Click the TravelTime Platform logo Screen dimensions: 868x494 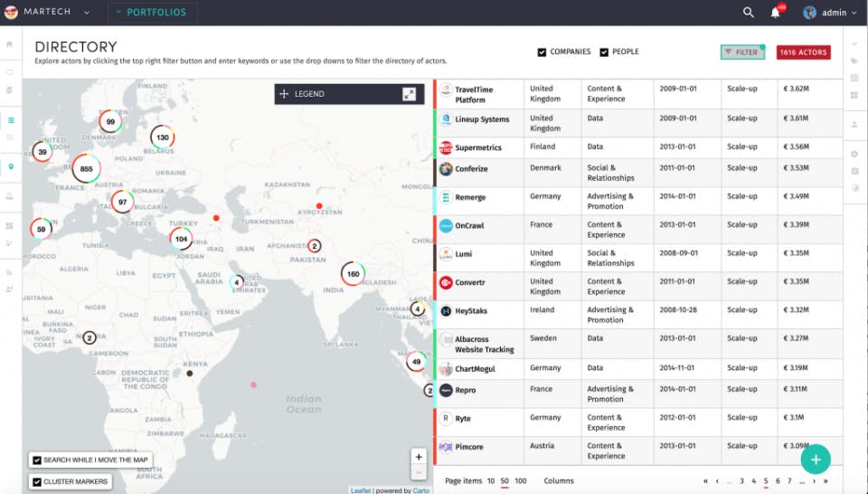pyautogui.click(x=446, y=90)
